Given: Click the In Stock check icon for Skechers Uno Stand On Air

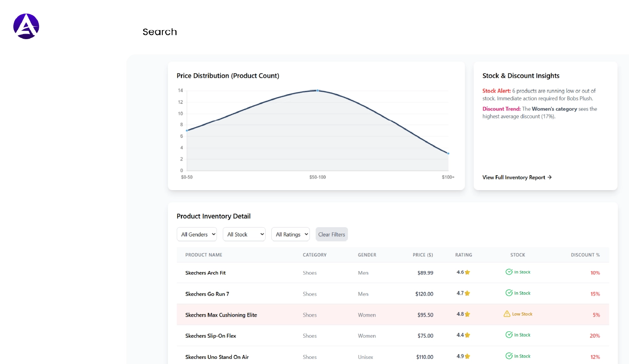Looking at the screenshot, I should [508, 356].
